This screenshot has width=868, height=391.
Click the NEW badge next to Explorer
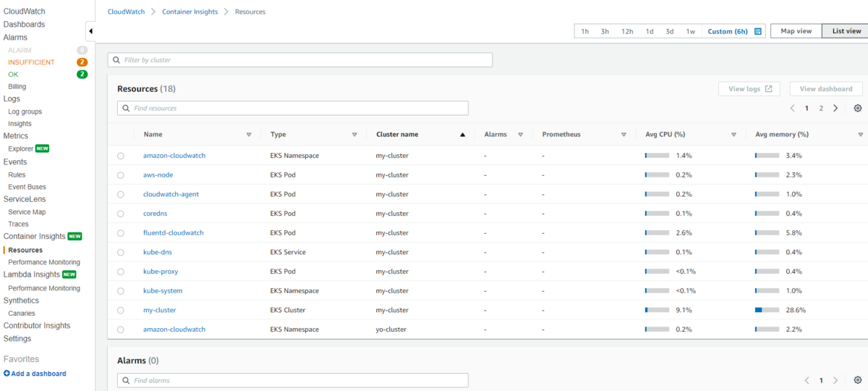(43, 148)
